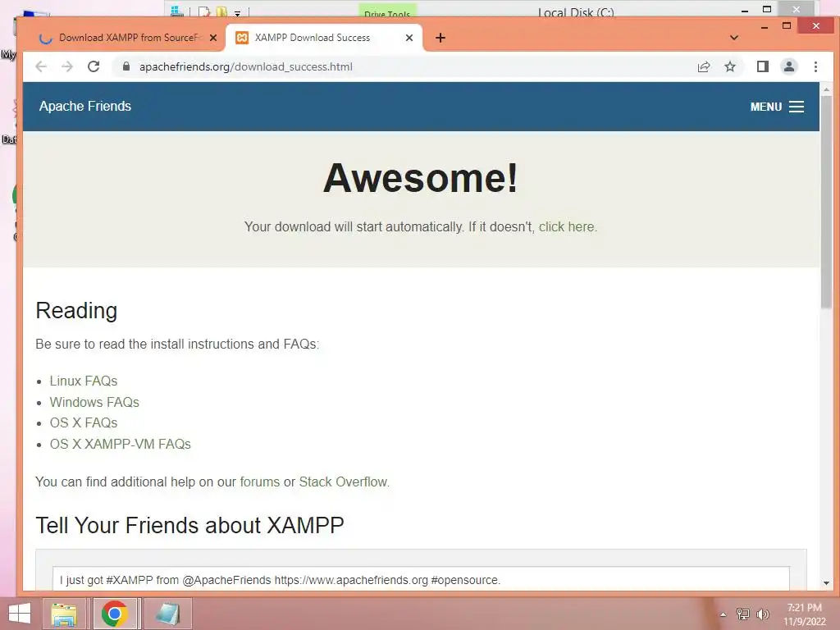Share this page using the share icon

[704, 66]
